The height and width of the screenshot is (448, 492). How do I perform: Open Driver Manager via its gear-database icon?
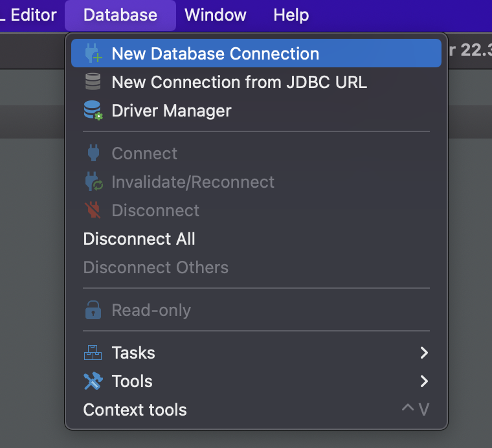(x=93, y=111)
